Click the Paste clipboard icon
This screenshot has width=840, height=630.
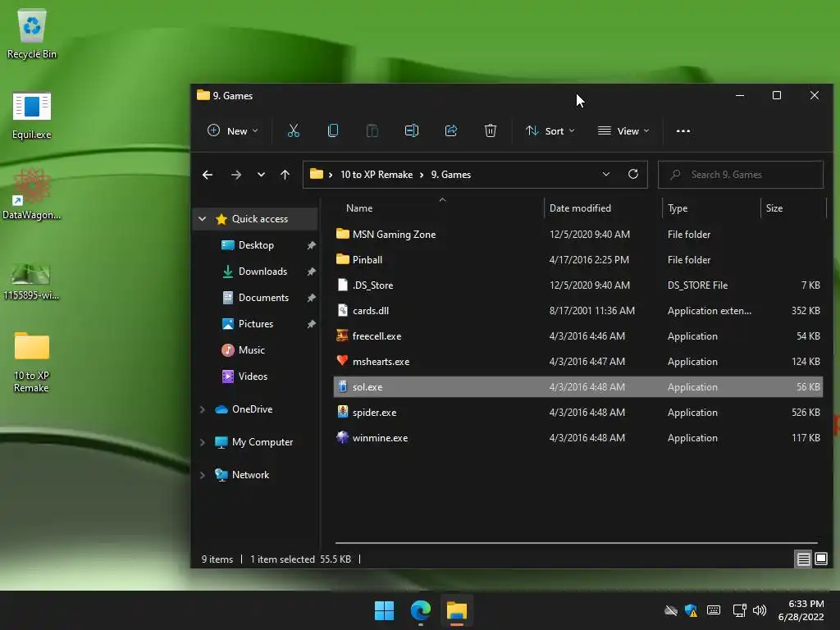pyautogui.click(x=372, y=130)
